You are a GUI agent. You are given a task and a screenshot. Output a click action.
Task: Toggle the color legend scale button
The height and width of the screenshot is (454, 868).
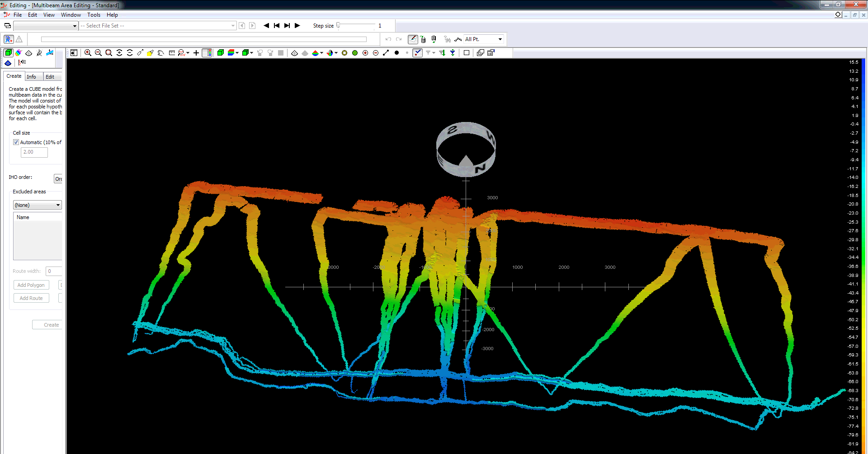tap(207, 53)
